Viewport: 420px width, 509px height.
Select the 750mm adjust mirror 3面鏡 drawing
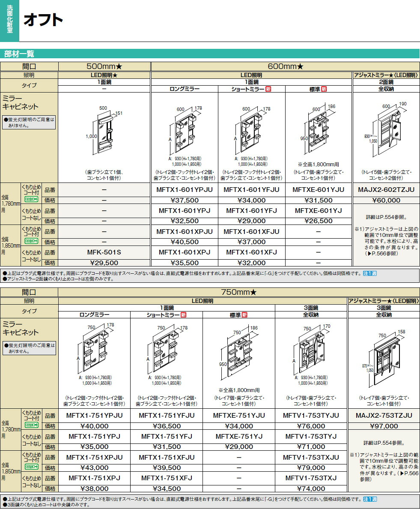(384, 359)
